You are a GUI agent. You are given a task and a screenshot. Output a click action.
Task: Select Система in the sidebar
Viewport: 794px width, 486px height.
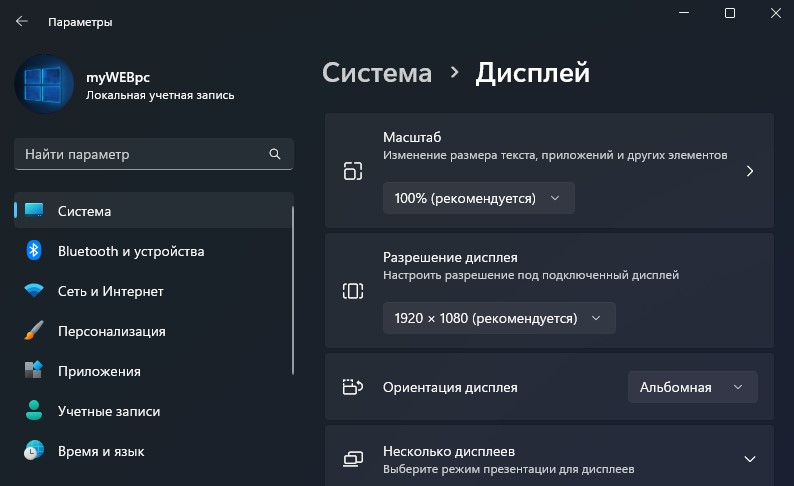pyautogui.click(x=154, y=211)
